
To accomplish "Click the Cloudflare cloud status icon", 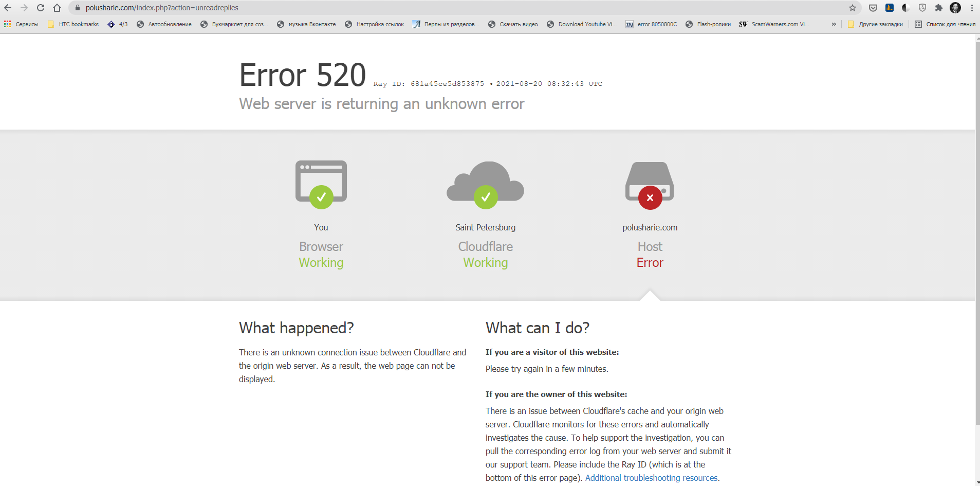I will click(x=486, y=185).
